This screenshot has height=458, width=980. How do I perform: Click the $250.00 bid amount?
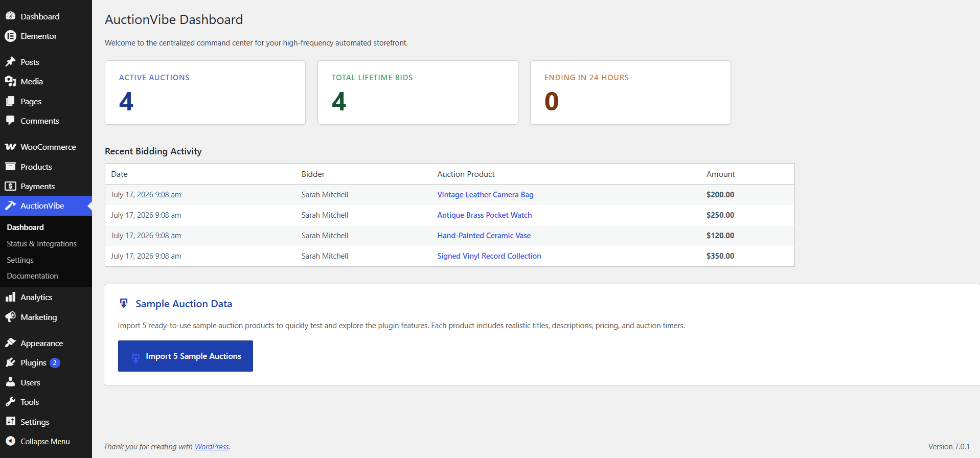point(720,215)
